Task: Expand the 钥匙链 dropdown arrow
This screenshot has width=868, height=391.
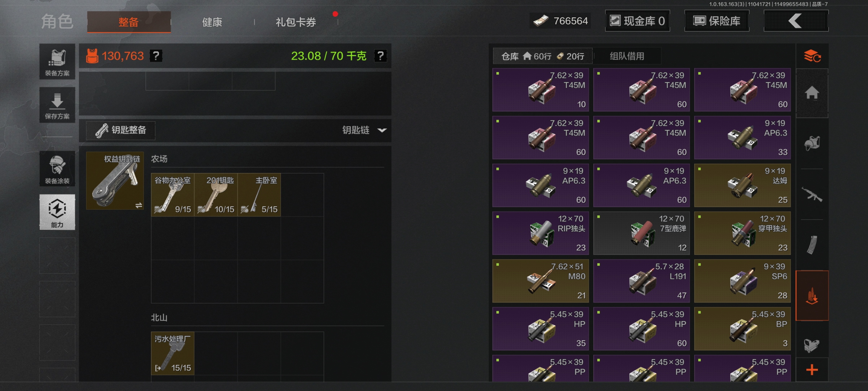Action: click(x=382, y=130)
